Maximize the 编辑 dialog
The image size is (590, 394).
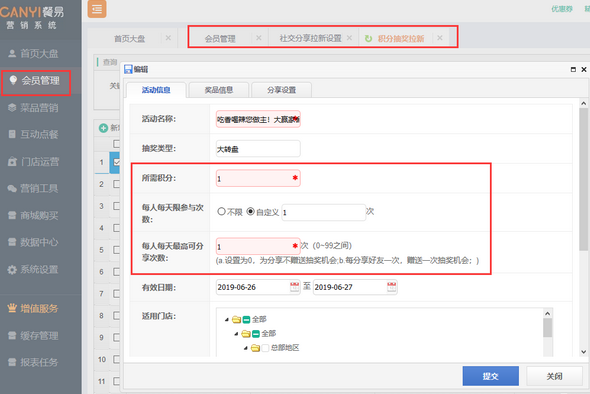click(x=573, y=69)
